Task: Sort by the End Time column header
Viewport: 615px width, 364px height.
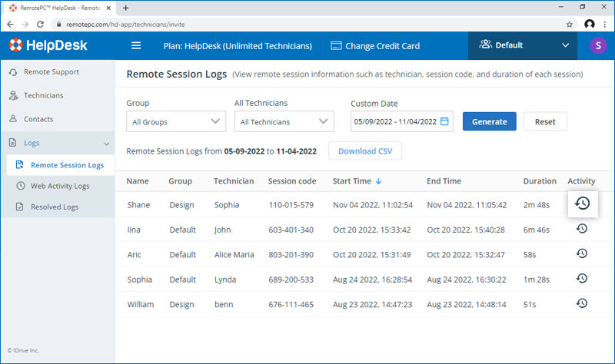Action: [x=444, y=181]
